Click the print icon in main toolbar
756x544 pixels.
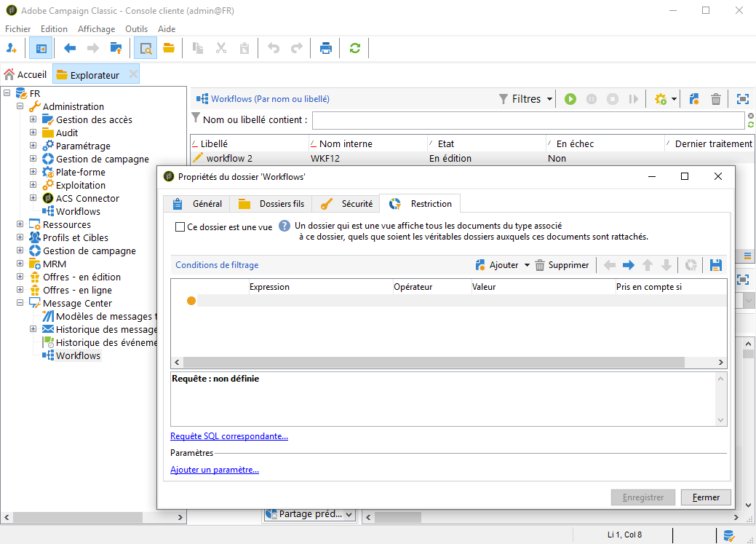point(326,48)
